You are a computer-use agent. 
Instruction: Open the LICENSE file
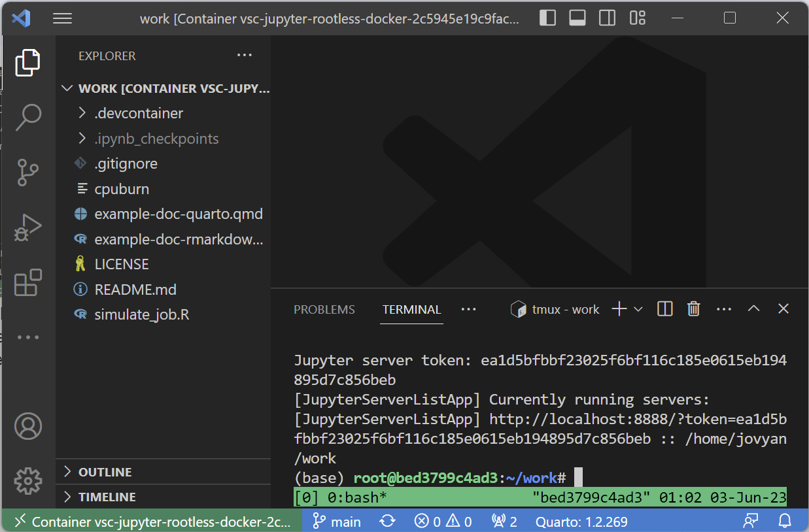click(x=164, y=264)
